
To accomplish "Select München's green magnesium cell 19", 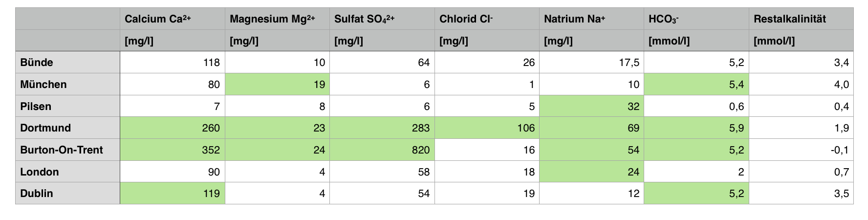I will click(x=277, y=85).
